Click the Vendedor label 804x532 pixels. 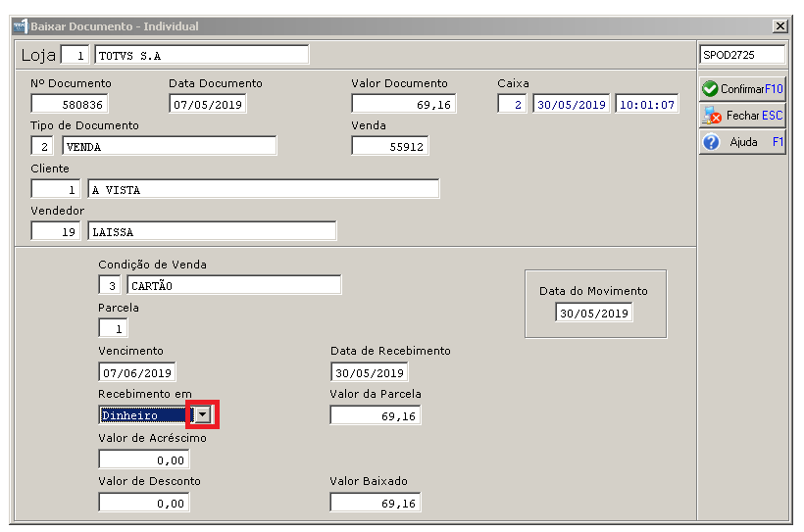tap(58, 211)
